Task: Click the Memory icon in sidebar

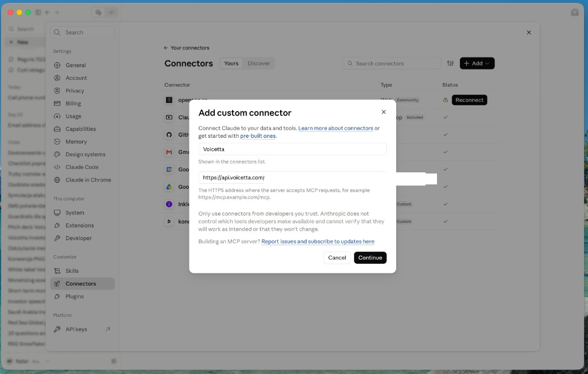Action: click(x=57, y=141)
